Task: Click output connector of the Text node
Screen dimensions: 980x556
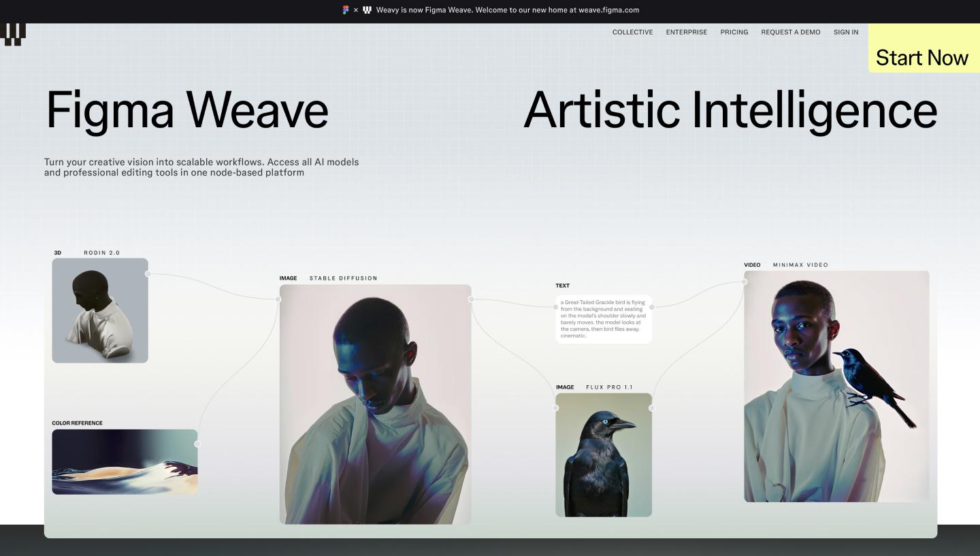Action: [651, 307]
